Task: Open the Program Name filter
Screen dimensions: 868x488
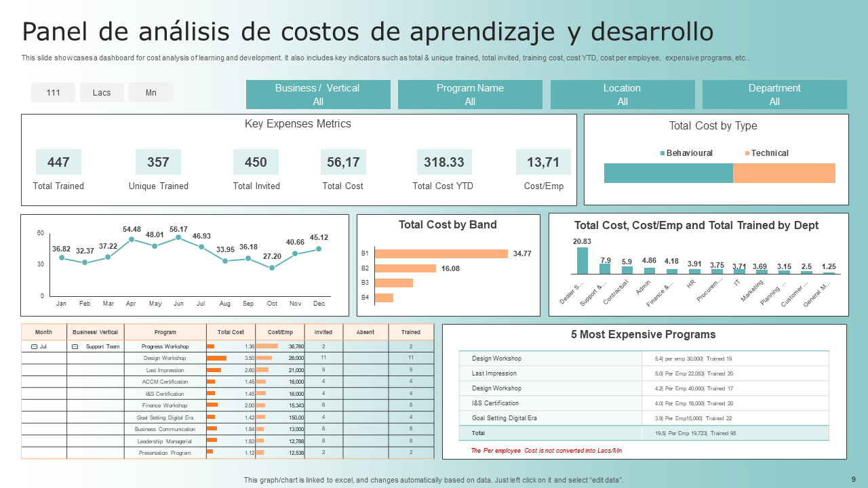Action: tap(470, 95)
